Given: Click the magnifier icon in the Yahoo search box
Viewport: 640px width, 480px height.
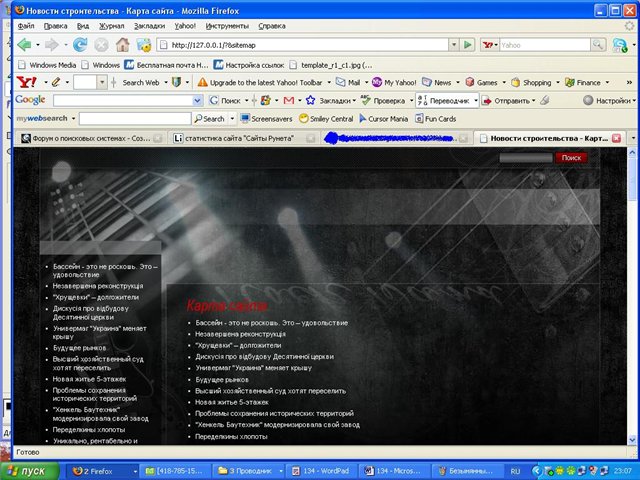Looking at the screenshot, I should click(x=598, y=44).
